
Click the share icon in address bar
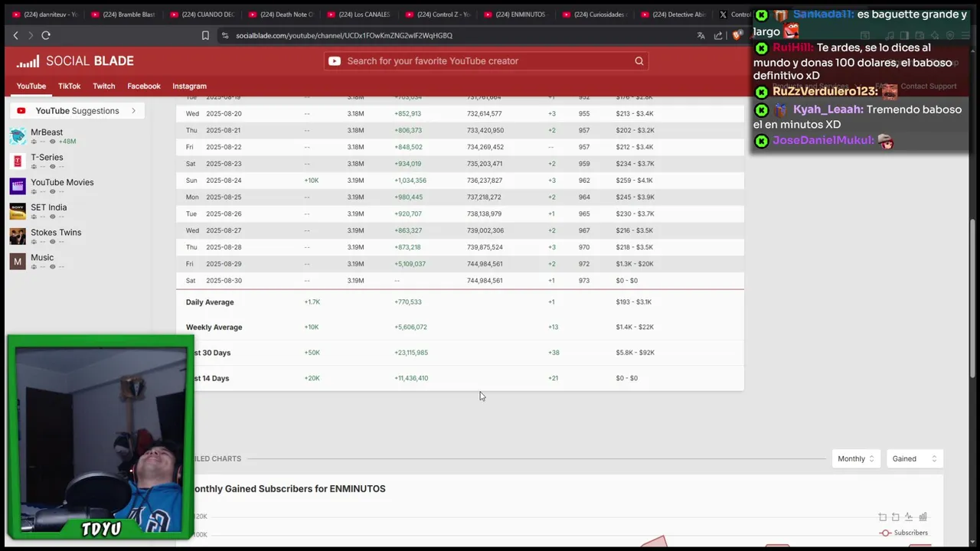tap(718, 35)
